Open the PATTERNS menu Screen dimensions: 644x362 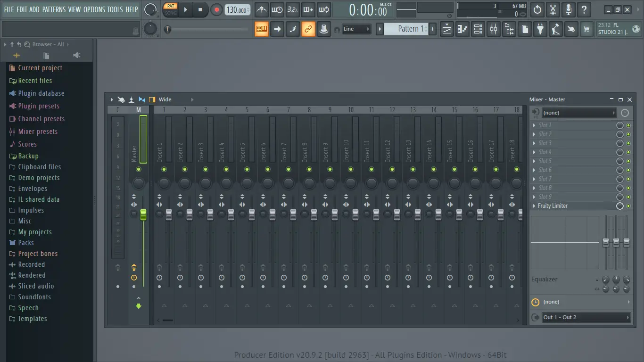(x=54, y=9)
